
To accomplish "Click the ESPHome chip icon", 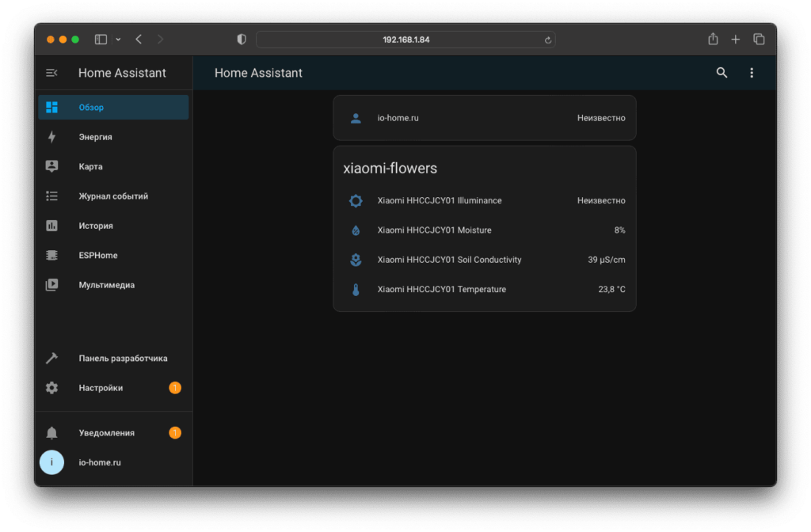I will [51, 255].
